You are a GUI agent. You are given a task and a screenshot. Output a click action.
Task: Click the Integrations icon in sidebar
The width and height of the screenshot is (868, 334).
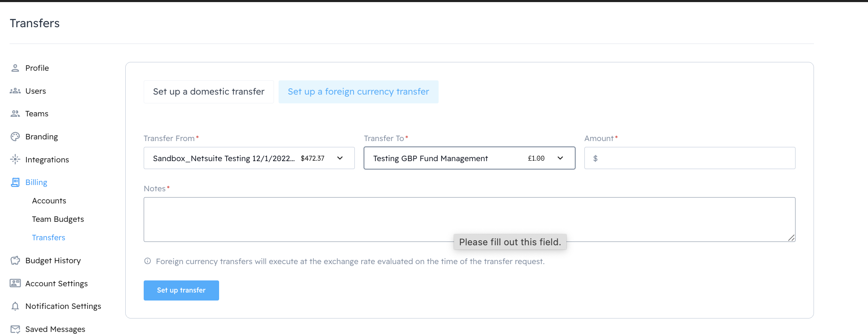[x=15, y=159]
